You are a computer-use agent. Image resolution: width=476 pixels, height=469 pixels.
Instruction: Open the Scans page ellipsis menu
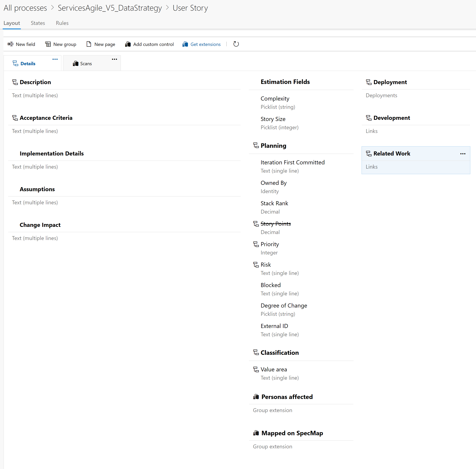tap(114, 59)
